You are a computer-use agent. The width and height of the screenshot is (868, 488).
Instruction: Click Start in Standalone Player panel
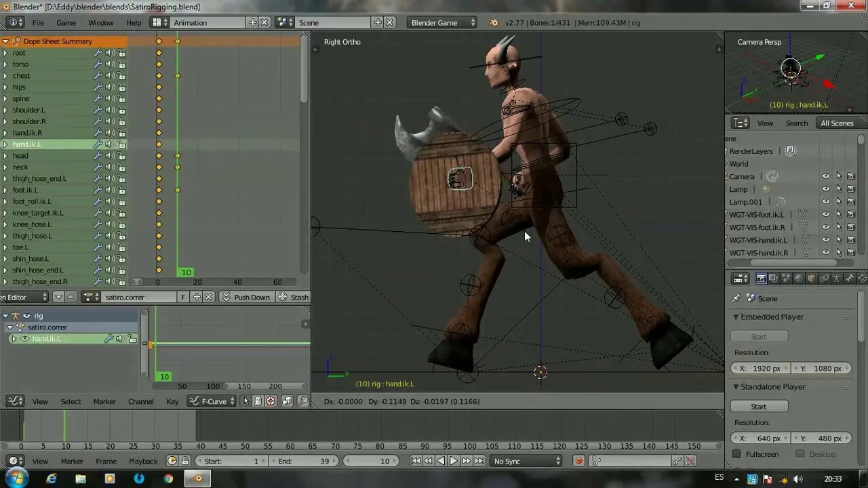coord(759,407)
